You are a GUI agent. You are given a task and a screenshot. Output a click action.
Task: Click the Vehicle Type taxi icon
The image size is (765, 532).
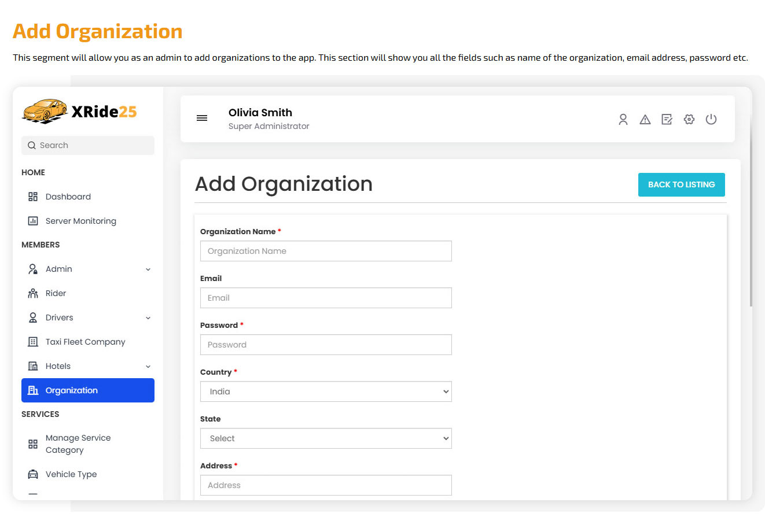click(33, 474)
